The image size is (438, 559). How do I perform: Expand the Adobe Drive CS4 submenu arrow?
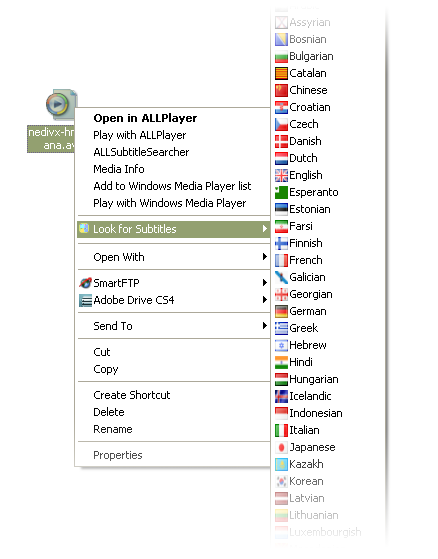pos(264,300)
